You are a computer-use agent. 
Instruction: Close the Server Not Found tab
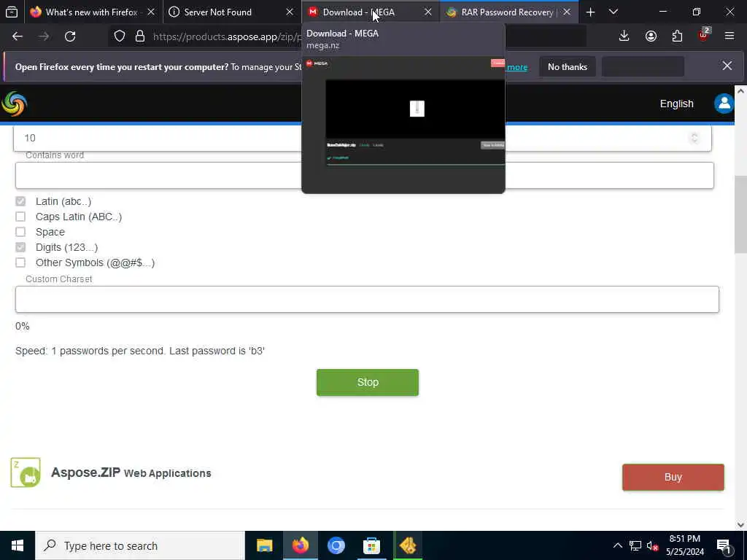click(x=289, y=12)
